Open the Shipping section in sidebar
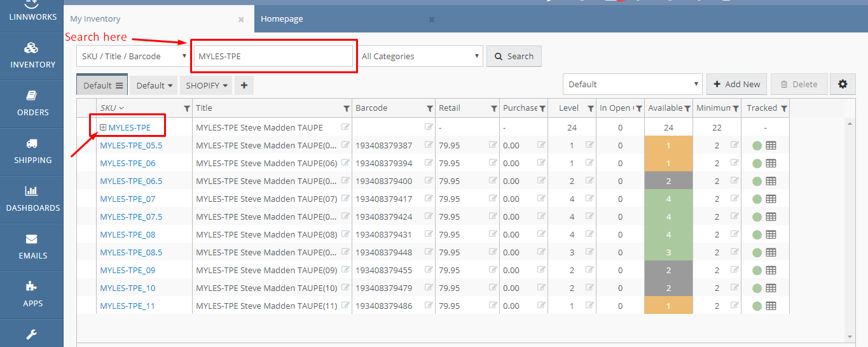The image size is (868, 347). [32, 152]
